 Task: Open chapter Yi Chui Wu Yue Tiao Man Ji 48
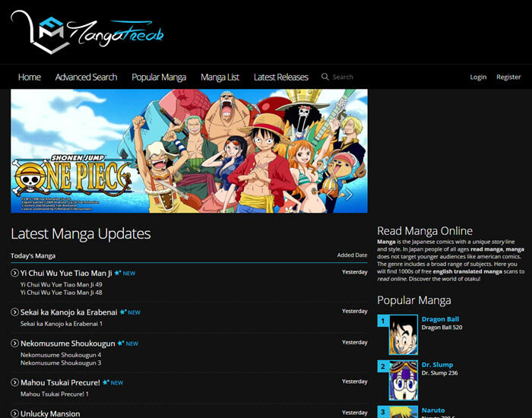[61, 293]
